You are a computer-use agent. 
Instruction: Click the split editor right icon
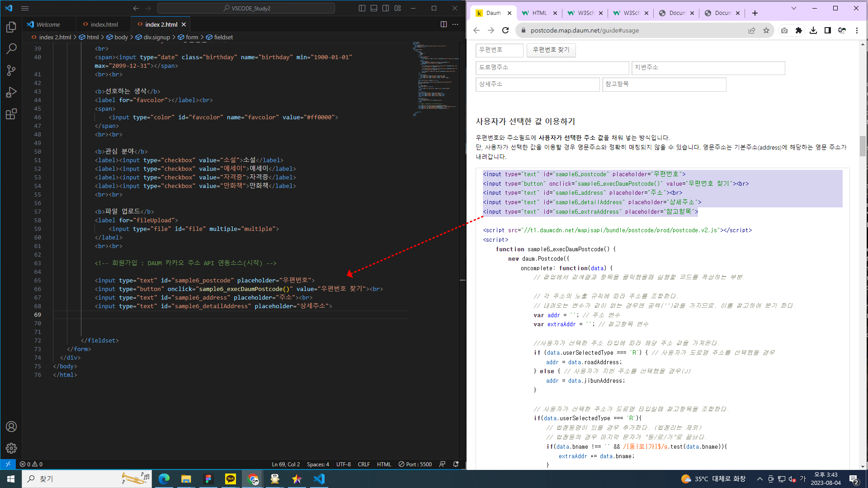pyautogui.click(x=443, y=24)
